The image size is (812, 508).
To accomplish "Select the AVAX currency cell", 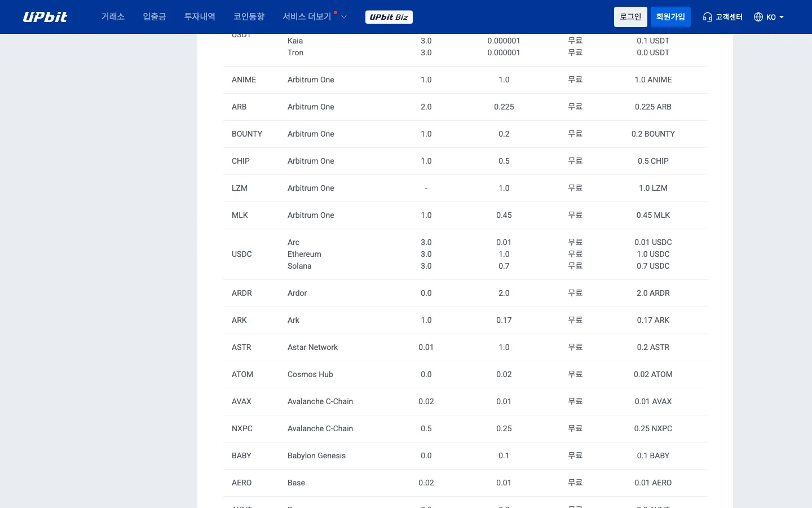I will point(241,401).
